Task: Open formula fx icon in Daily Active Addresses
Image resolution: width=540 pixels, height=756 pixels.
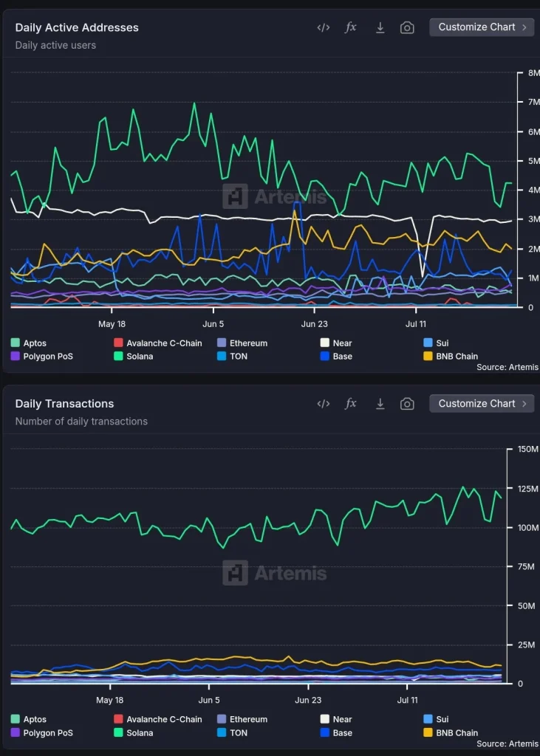Action: click(351, 27)
